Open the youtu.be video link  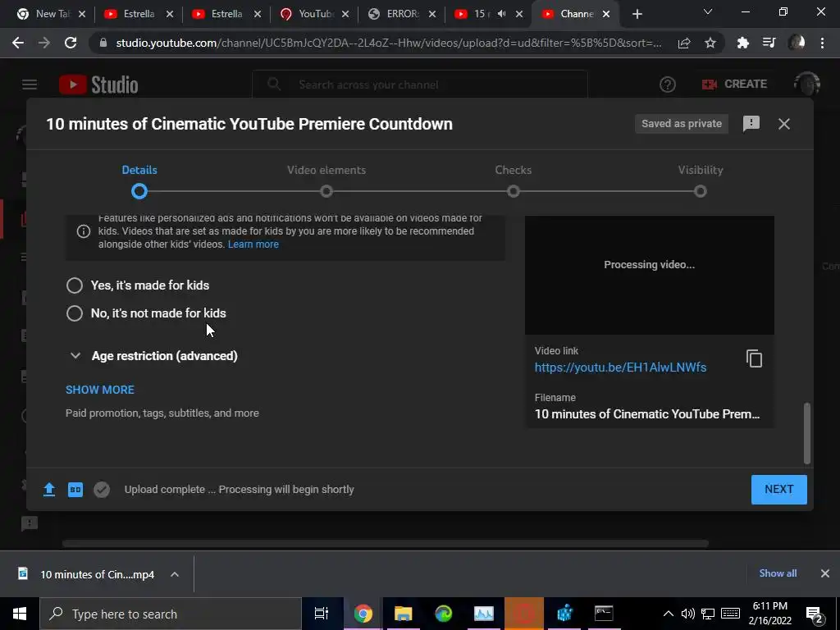coord(620,367)
